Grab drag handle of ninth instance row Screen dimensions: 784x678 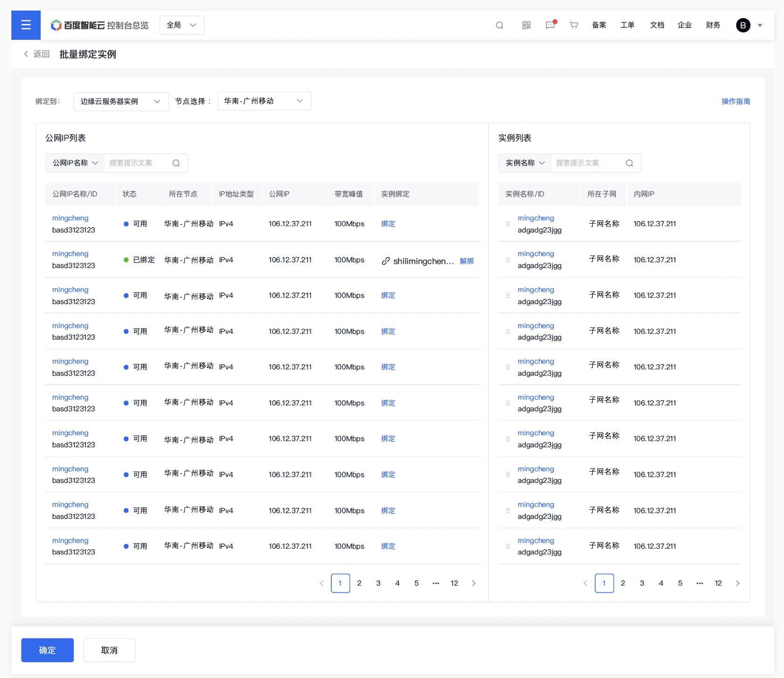508,511
